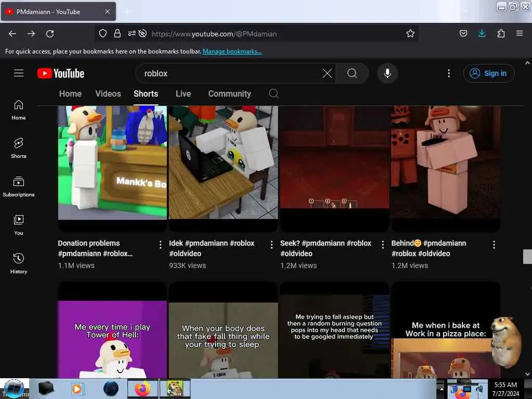Open YouTube settings three-dot menu

(x=448, y=73)
